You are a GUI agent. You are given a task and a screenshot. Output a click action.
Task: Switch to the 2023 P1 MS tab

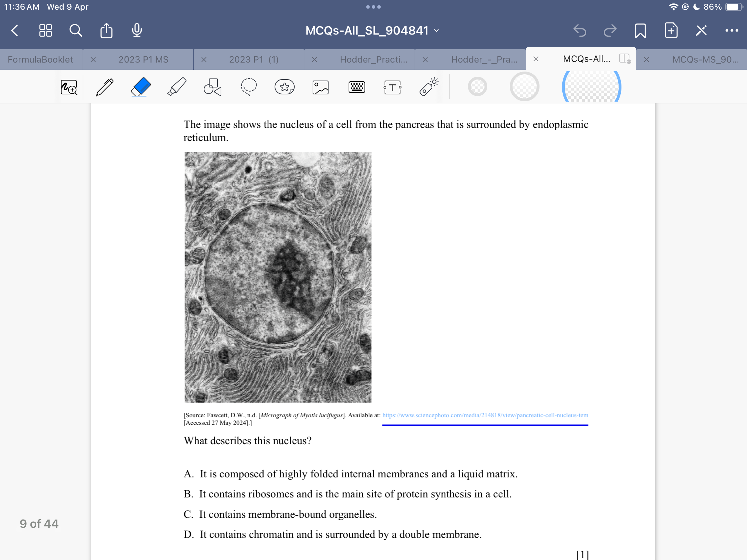coord(143,59)
